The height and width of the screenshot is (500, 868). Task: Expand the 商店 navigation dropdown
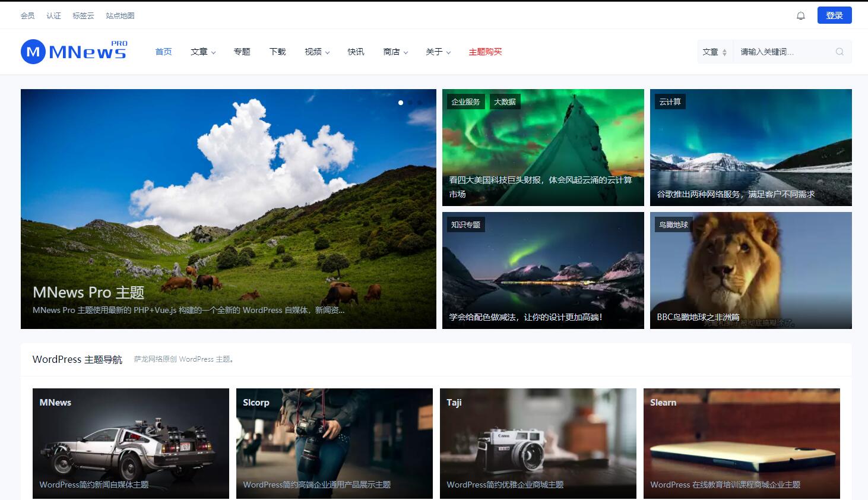pyautogui.click(x=395, y=52)
